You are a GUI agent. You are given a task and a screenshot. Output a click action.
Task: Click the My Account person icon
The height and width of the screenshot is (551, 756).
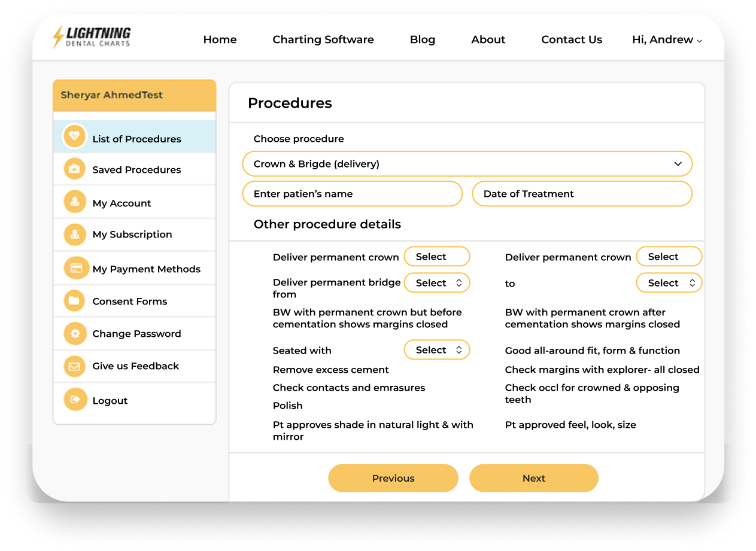[x=75, y=202]
